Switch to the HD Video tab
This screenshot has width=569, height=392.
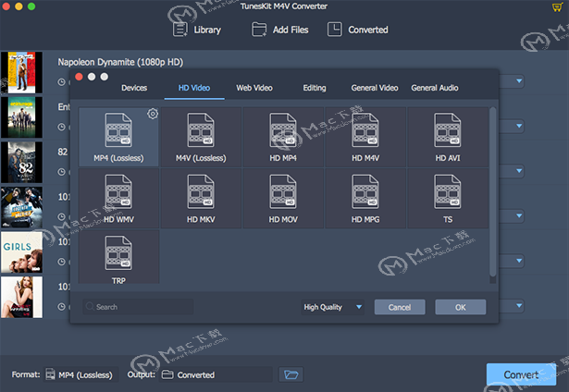(194, 88)
